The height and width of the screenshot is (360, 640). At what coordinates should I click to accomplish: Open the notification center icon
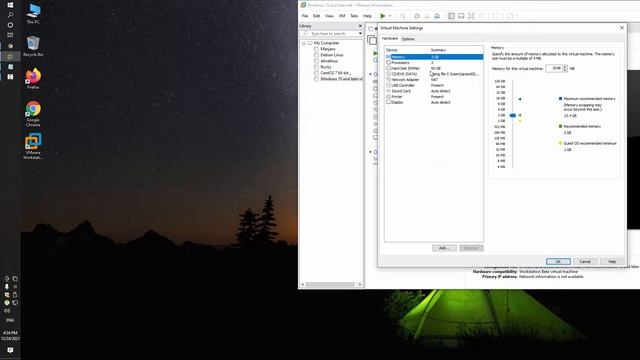10,350
